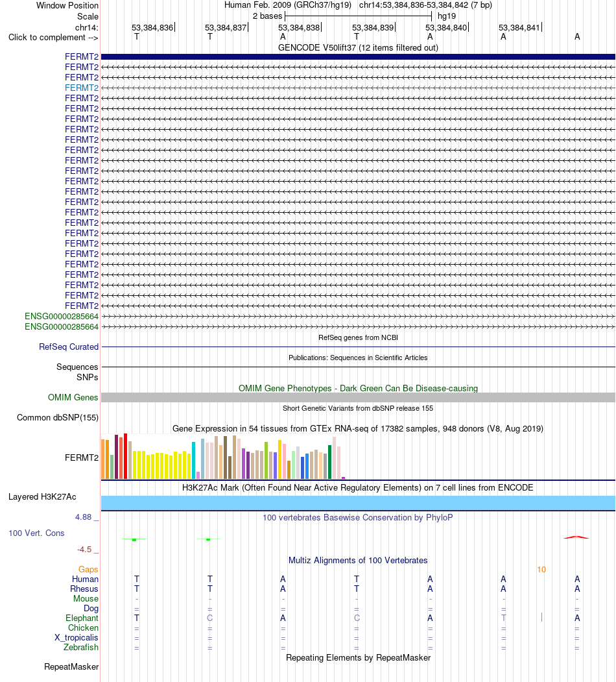
Task: Click the red PhyloP conservation mark
Action: tap(576, 537)
